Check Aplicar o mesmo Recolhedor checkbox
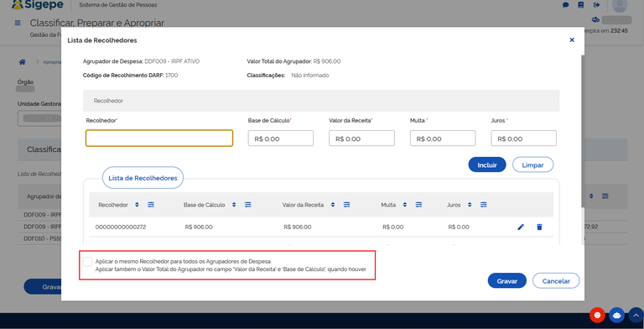 [x=87, y=262]
